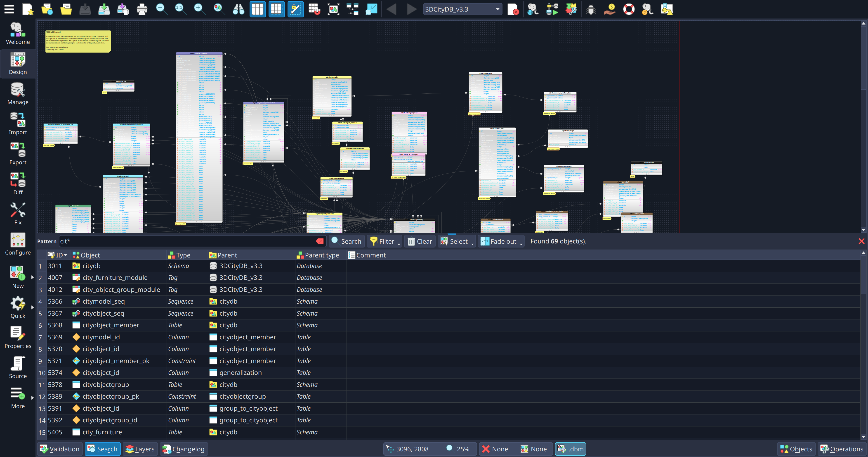Expand the Fade out dropdown arrow
This screenshot has width=868, height=457.
(521, 244)
